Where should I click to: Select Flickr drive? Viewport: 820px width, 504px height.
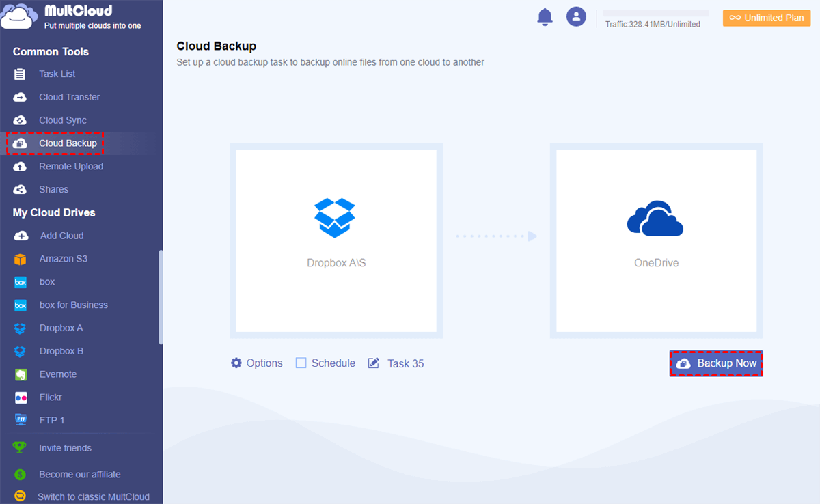(51, 397)
